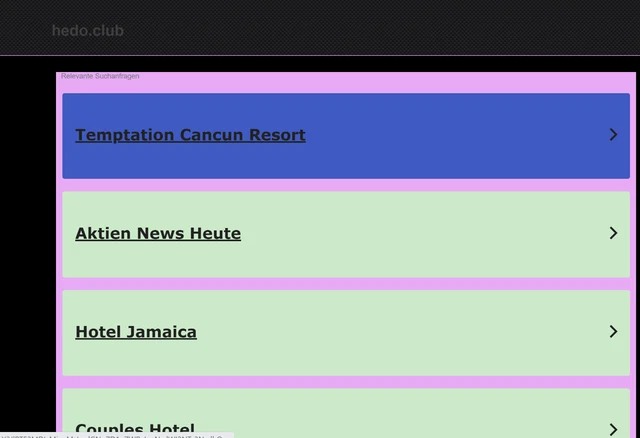The image size is (640, 438).
Task: Click chevron arrow on Hotel Jamaica row
Action: coord(613,331)
